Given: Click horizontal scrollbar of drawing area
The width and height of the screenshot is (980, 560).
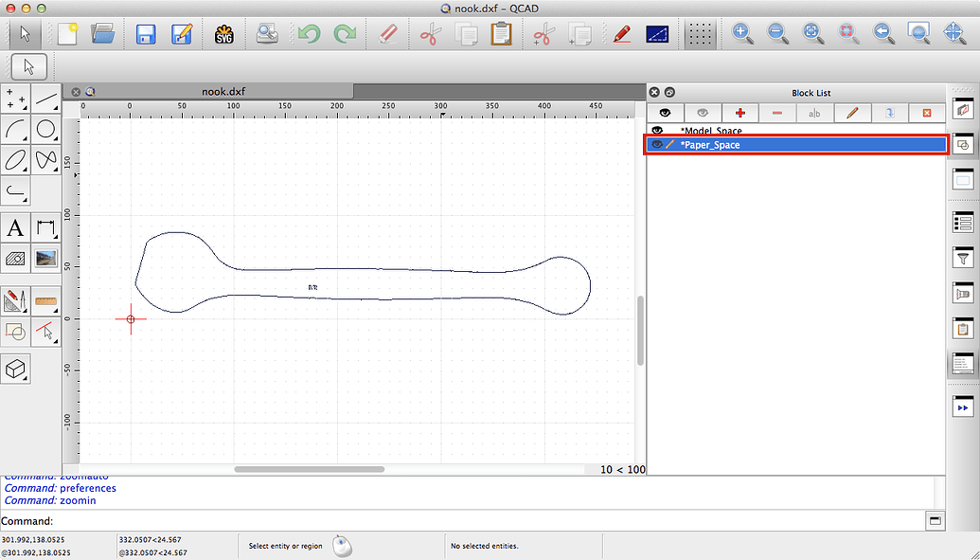Looking at the screenshot, I should click(x=310, y=469).
